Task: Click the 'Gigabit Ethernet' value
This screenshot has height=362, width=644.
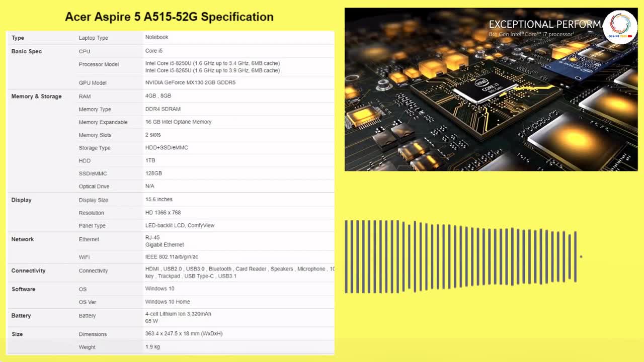Action: 165,245
